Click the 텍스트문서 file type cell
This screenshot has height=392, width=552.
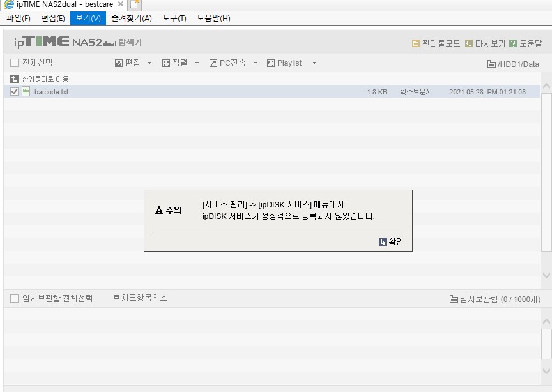(x=416, y=92)
